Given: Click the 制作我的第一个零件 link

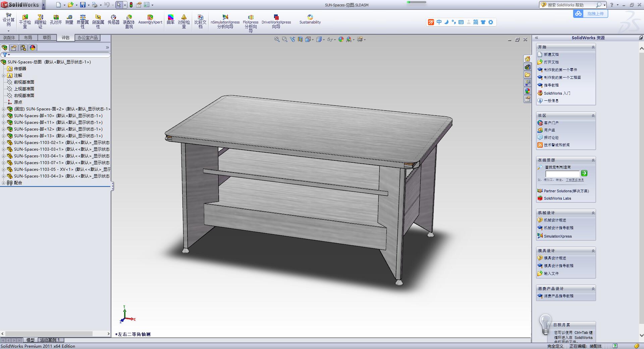Looking at the screenshot, I should [x=560, y=70].
